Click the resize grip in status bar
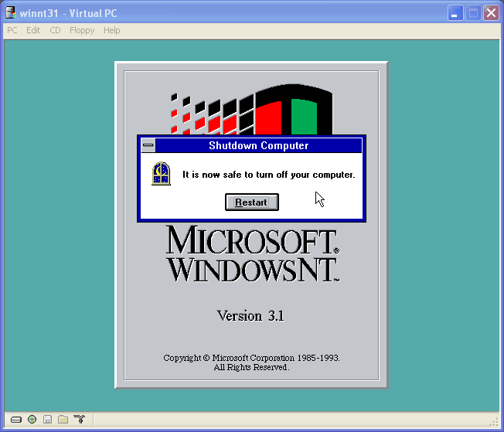Screen dimensions: 504x432 click(495, 423)
